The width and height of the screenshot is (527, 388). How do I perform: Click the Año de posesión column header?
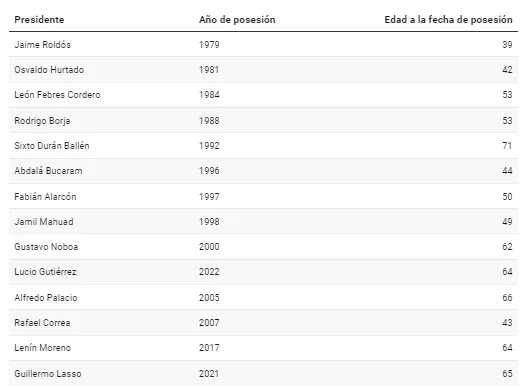tap(237, 20)
